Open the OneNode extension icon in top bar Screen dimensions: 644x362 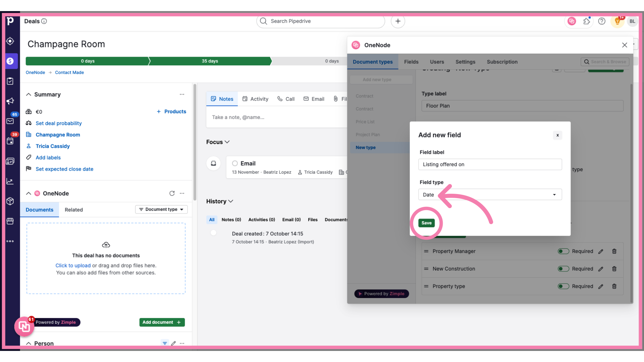click(572, 21)
